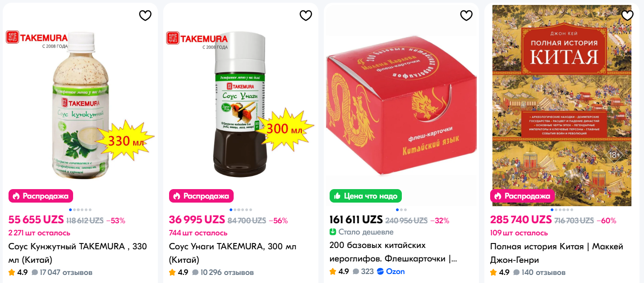Add Sesame sauce TAKEMURA to favorites heart
The width and height of the screenshot is (644, 283).
pos(145,15)
